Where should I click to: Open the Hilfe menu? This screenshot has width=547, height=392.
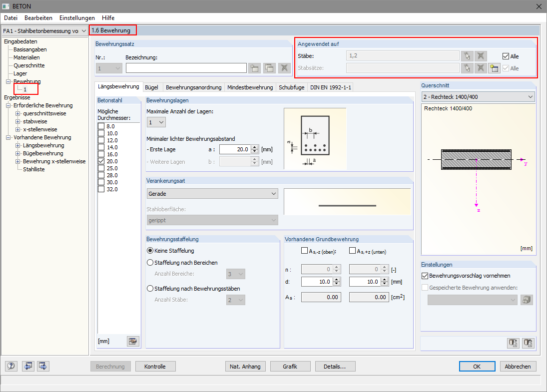pyautogui.click(x=108, y=18)
